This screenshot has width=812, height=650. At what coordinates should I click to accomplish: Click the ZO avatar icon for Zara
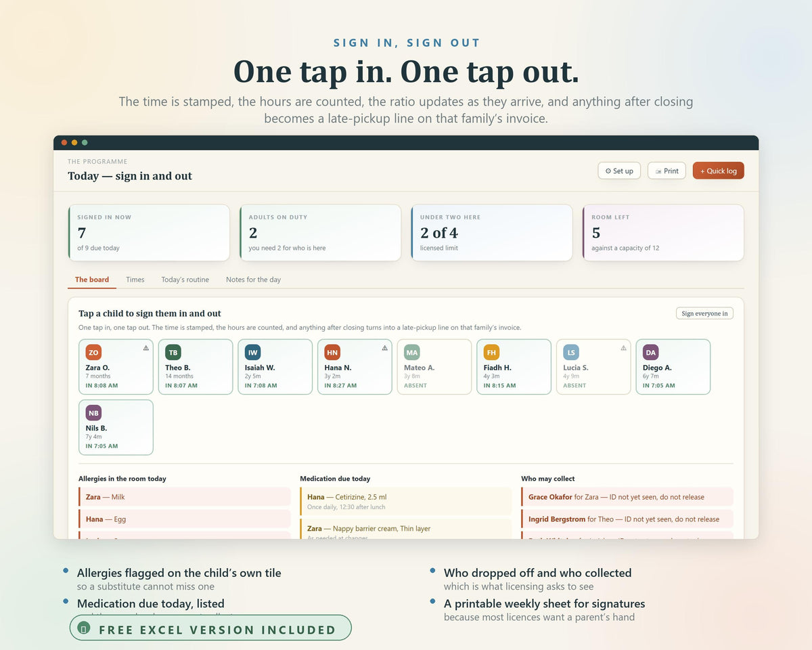pyautogui.click(x=93, y=352)
